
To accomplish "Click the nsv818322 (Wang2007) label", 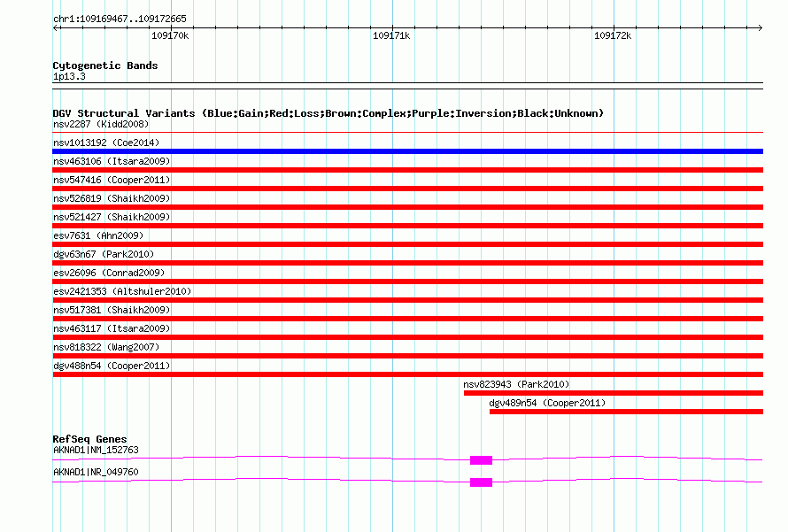I will [106, 347].
